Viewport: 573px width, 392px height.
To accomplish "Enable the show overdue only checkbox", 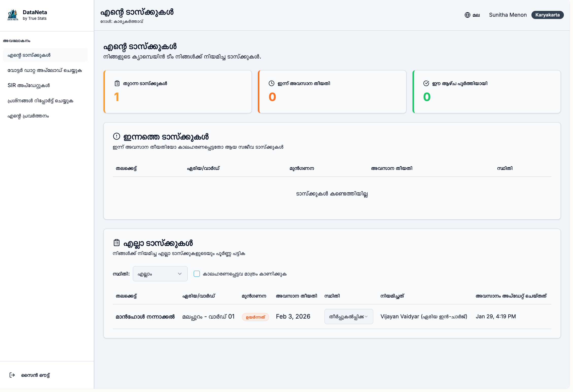I will pyautogui.click(x=196, y=274).
